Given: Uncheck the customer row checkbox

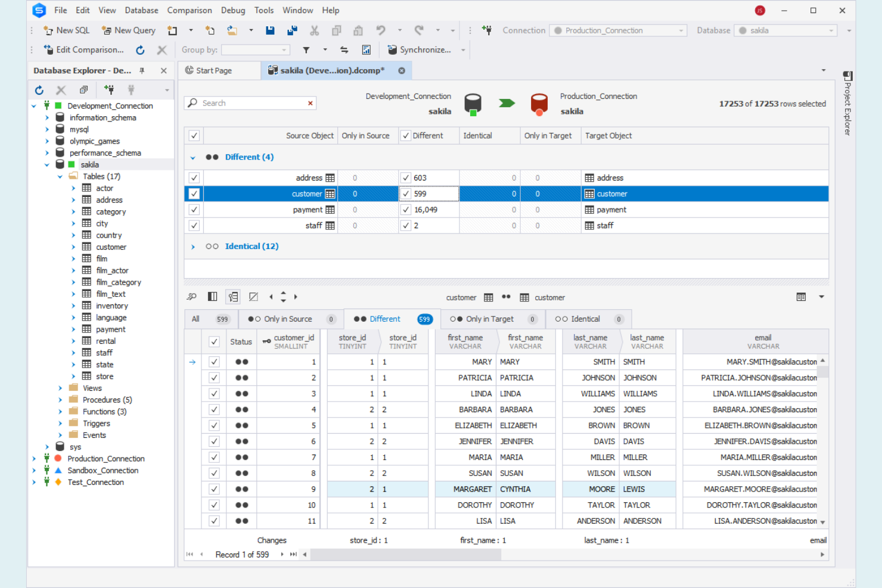Looking at the screenshot, I should pyautogui.click(x=194, y=193).
